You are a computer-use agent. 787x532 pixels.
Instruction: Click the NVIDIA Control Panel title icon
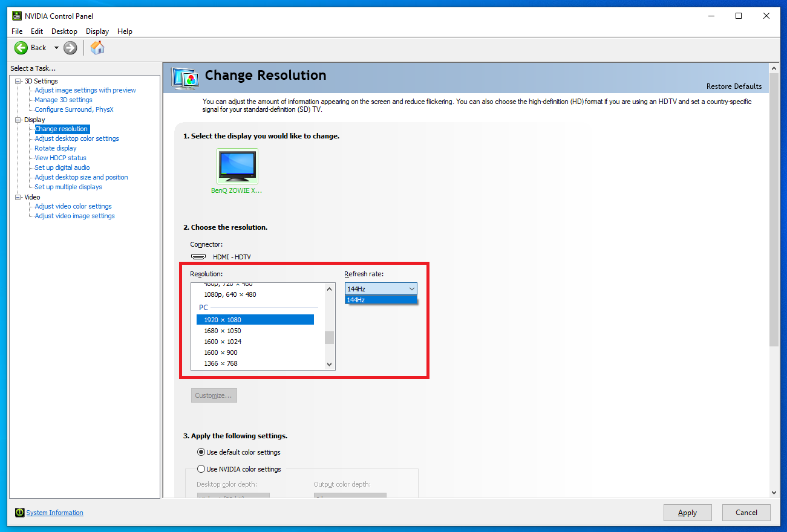[17, 16]
